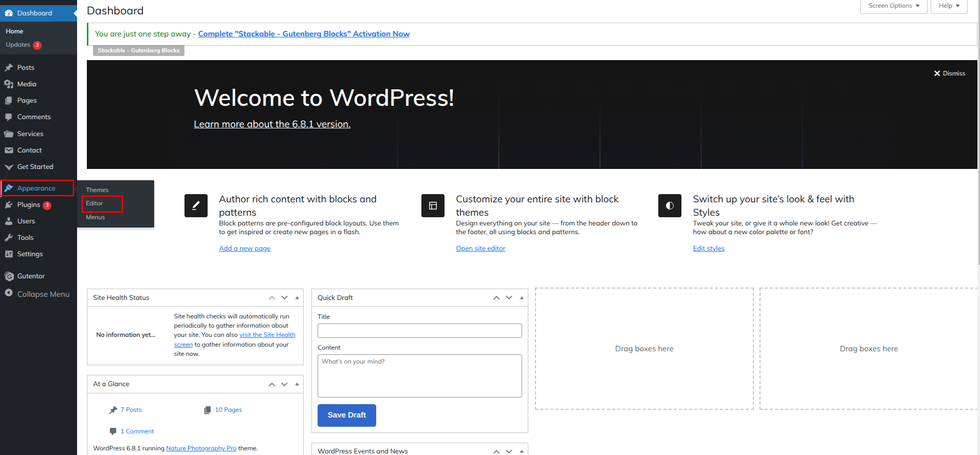Click the Users person icon
Image resolution: width=980 pixels, height=455 pixels.
click(9, 221)
